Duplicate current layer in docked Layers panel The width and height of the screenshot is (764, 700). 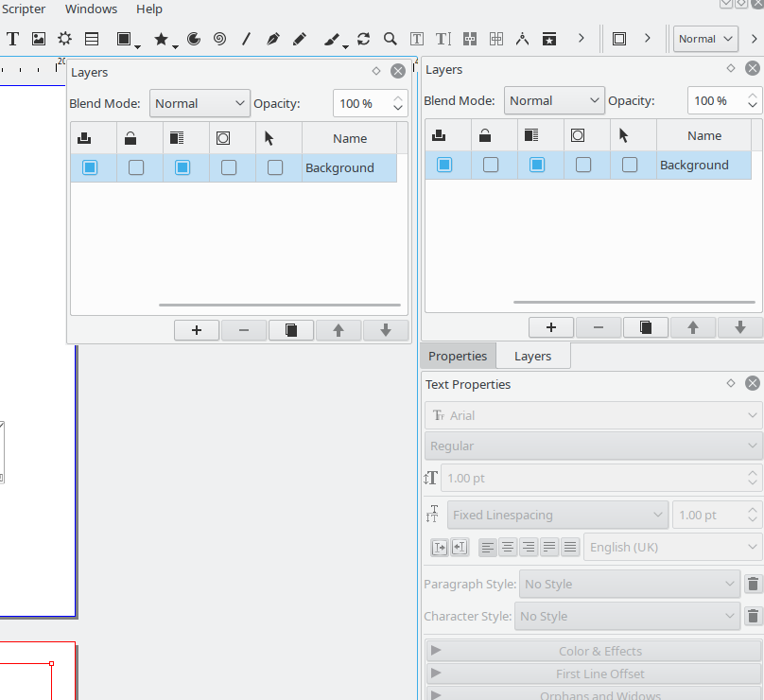(x=646, y=327)
